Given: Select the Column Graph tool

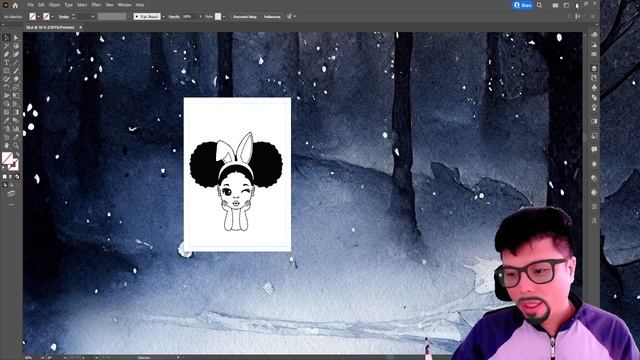Looking at the screenshot, I should point(16,129).
